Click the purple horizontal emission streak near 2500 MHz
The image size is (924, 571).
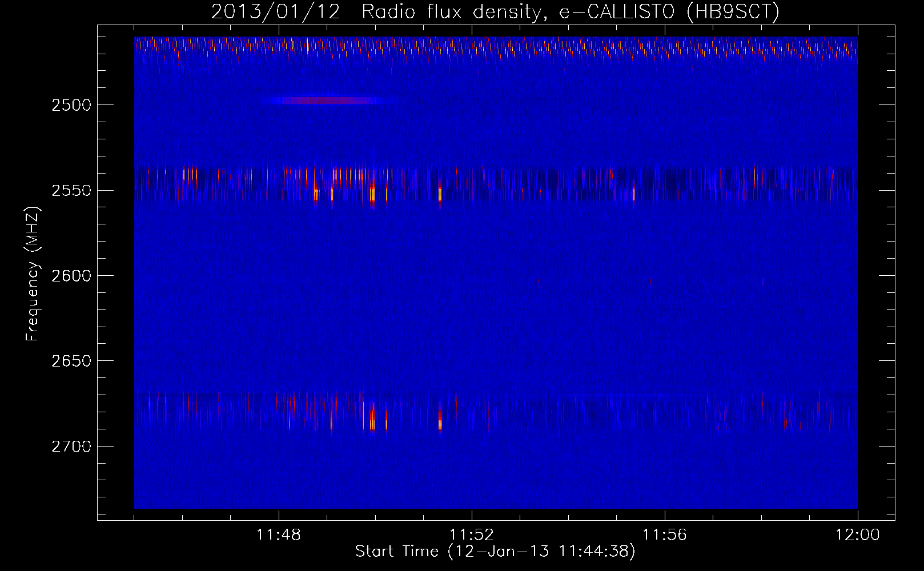tap(330, 100)
